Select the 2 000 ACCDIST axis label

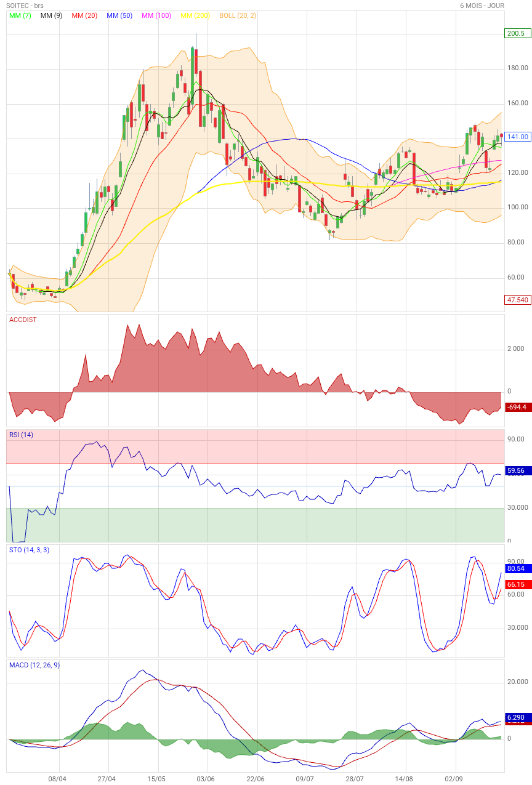[517, 348]
